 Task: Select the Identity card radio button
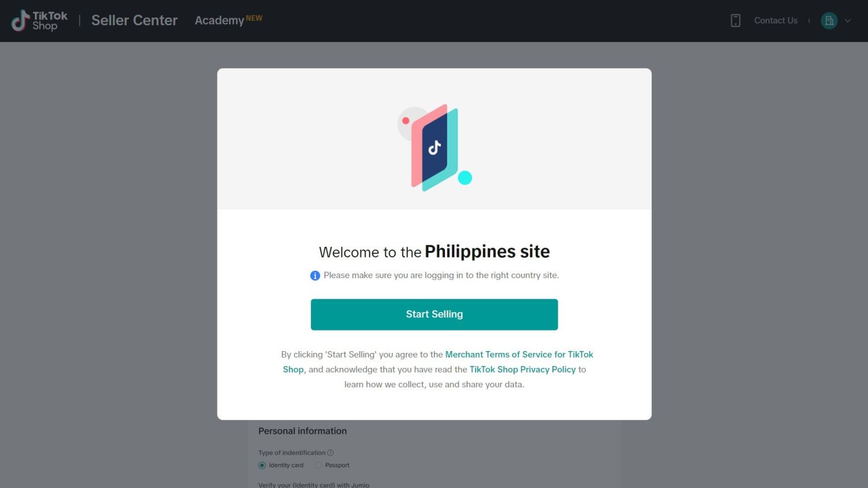[262, 465]
